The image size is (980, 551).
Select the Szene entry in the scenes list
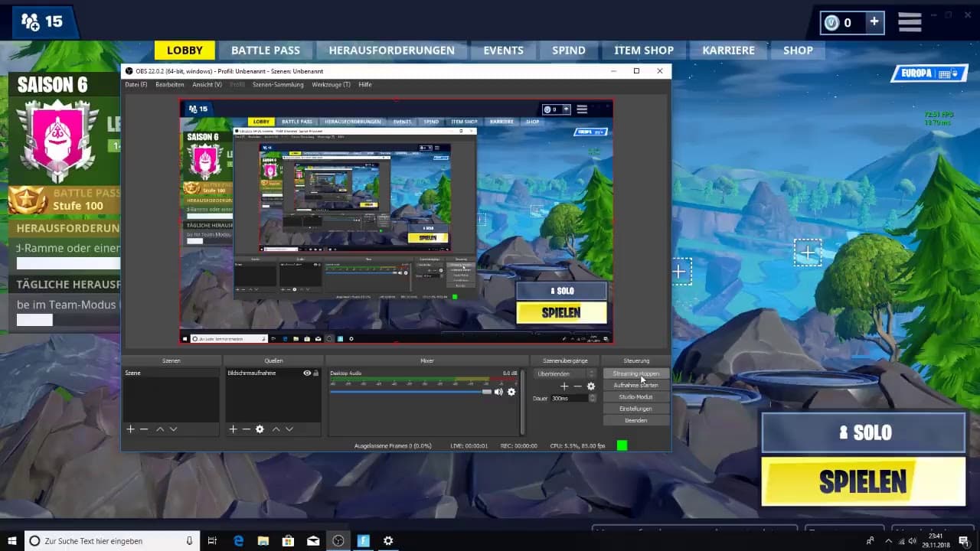[171, 373]
